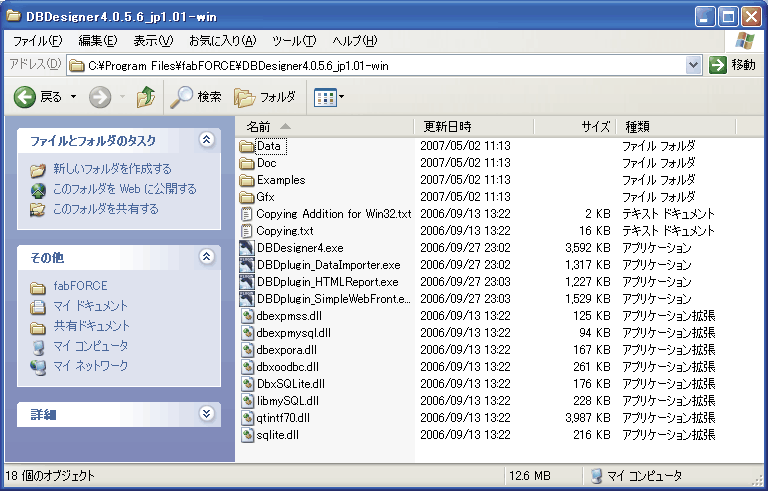Click 新しいフォルダを作成する link
This screenshot has width=768, height=491.
point(113,169)
